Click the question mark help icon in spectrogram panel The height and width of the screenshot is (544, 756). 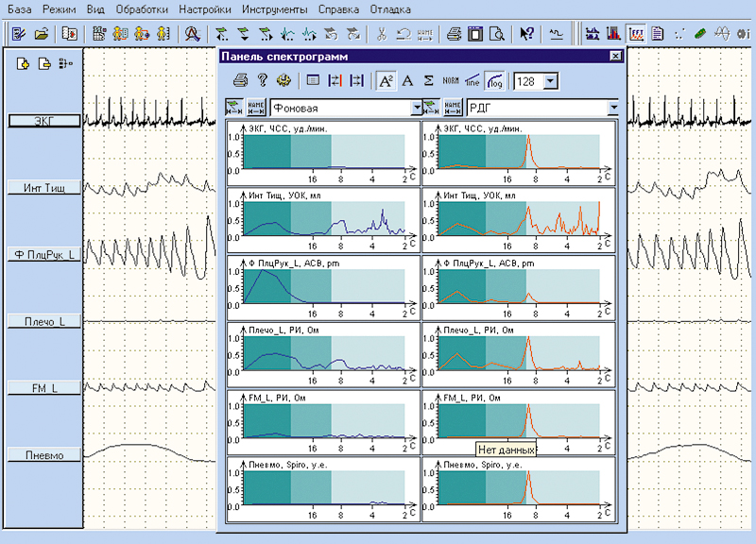[263, 81]
